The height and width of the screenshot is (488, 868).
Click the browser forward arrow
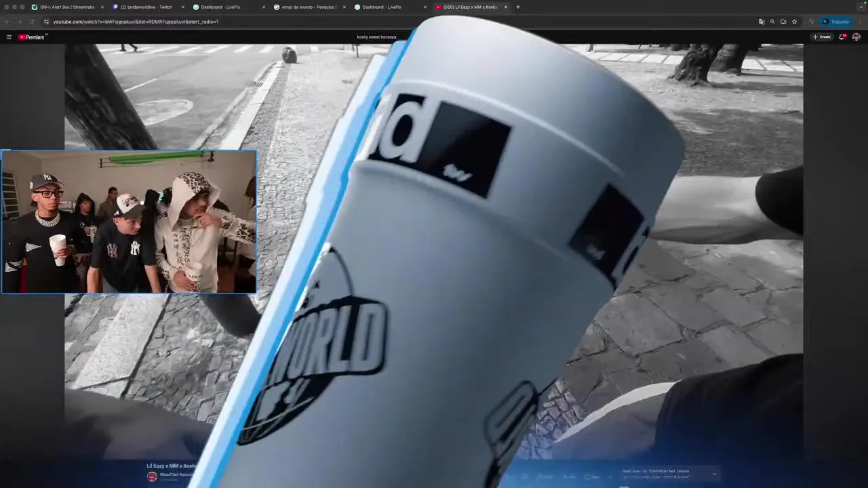(x=19, y=22)
